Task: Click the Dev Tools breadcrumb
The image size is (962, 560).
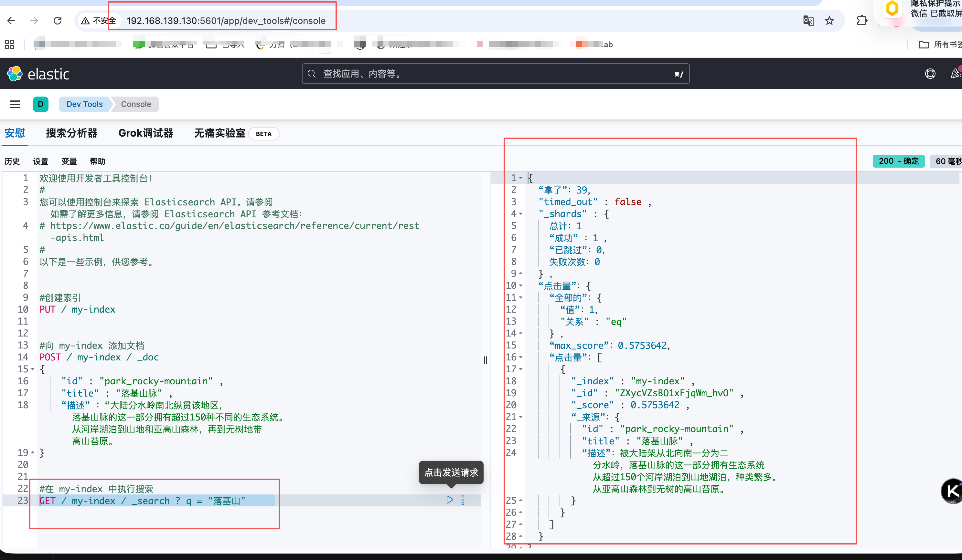Action: (x=84, y=104)
